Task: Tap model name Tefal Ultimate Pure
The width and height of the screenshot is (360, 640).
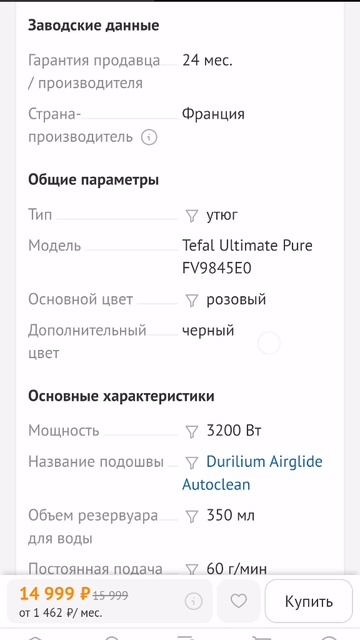Action: pyautogui.click(x=247, y=246)
